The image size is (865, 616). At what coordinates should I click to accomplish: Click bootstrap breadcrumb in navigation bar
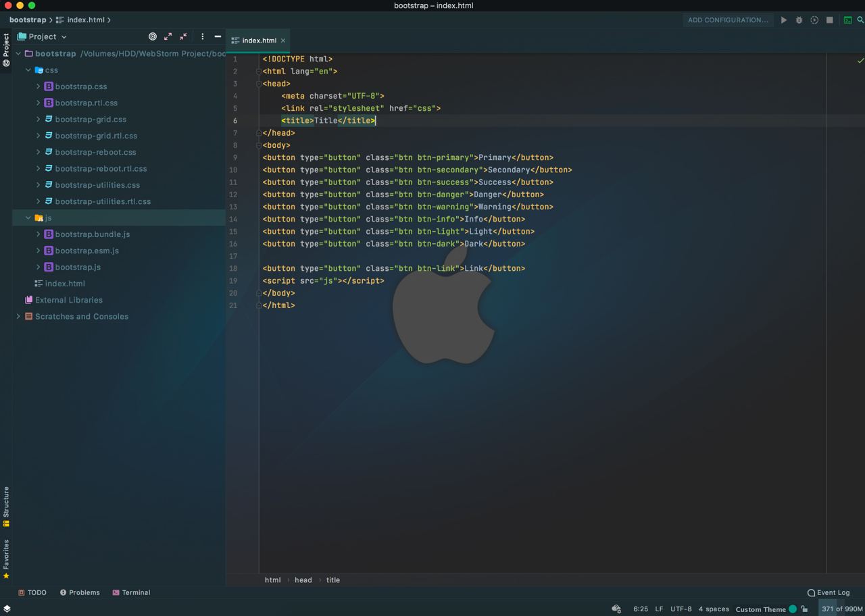tap(28, 20)
